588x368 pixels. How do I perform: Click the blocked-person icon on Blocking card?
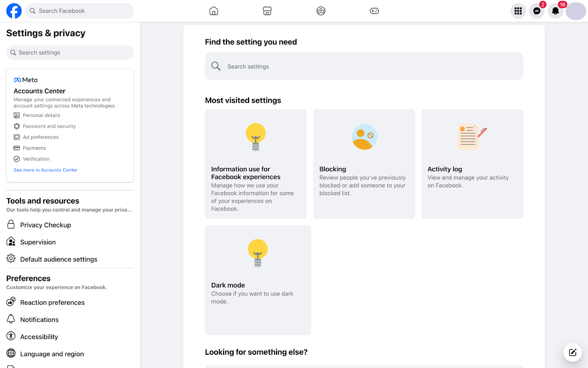365,137
